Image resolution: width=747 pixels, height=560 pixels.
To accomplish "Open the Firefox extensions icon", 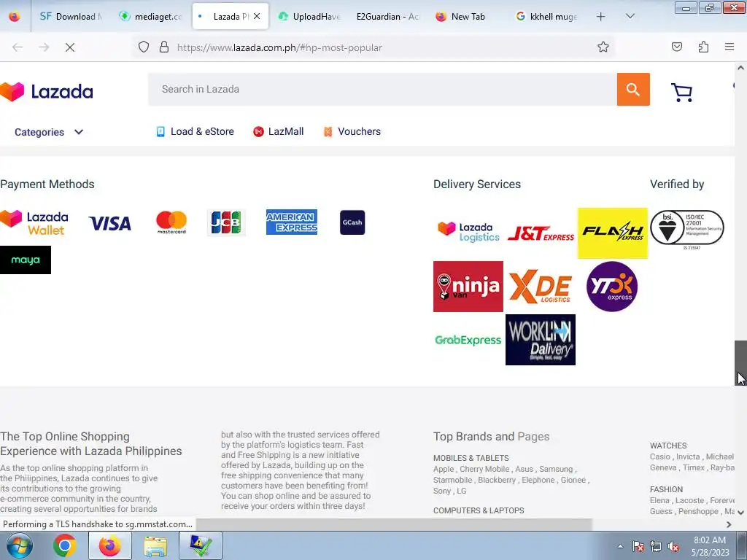I will (x=703, y=47).
